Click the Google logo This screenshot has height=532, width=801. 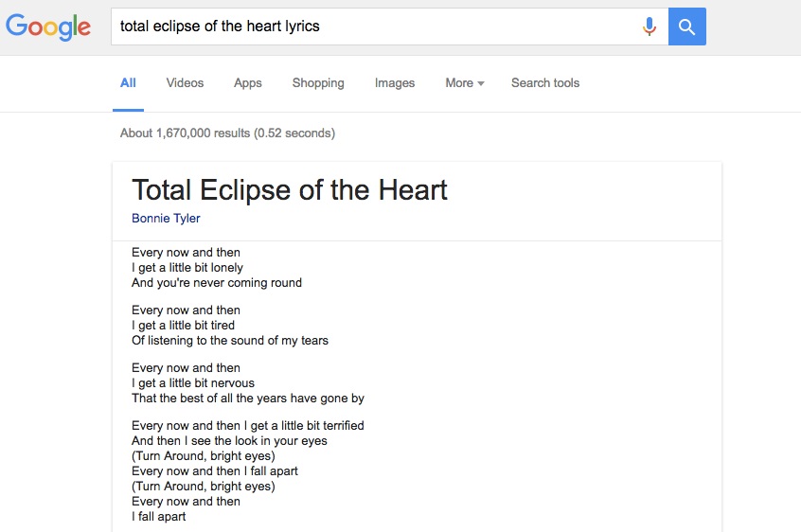tap(48, 27)
